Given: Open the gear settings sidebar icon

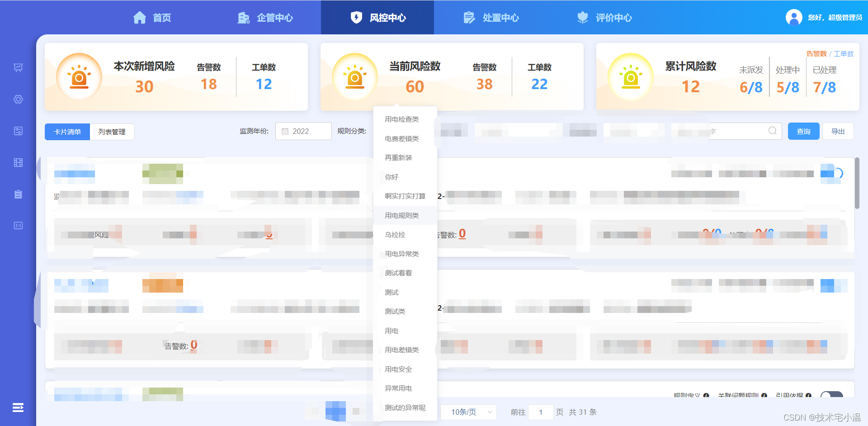Looking at the screenshot, I should [18, 99].
